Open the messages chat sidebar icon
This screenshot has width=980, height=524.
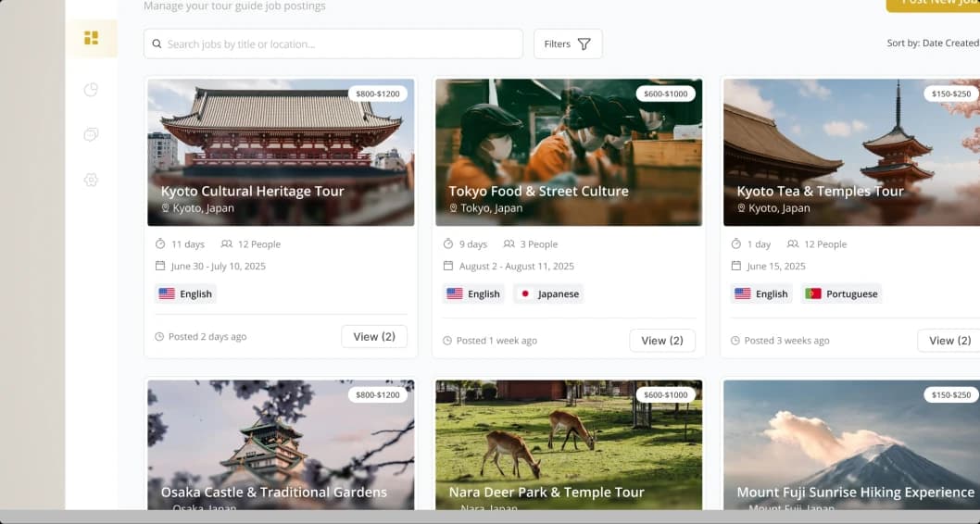(92, 135)
